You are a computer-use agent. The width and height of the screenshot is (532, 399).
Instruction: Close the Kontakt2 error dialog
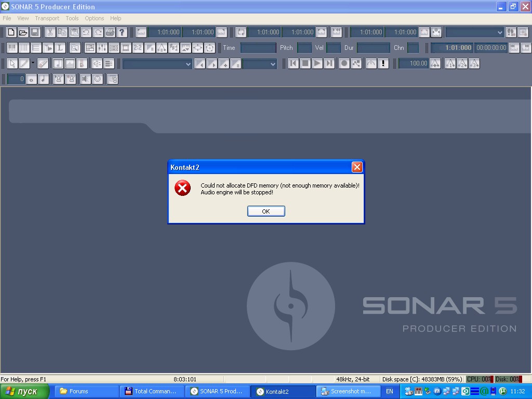(x=356, y=167)
